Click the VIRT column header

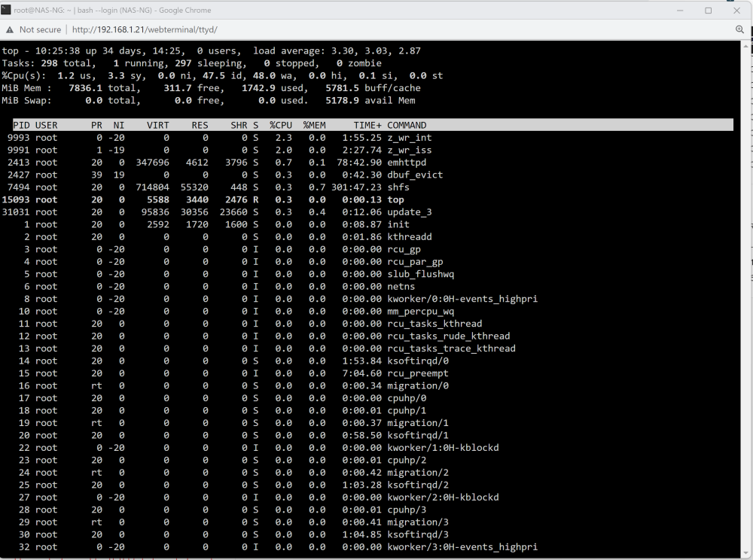(158, 125)
